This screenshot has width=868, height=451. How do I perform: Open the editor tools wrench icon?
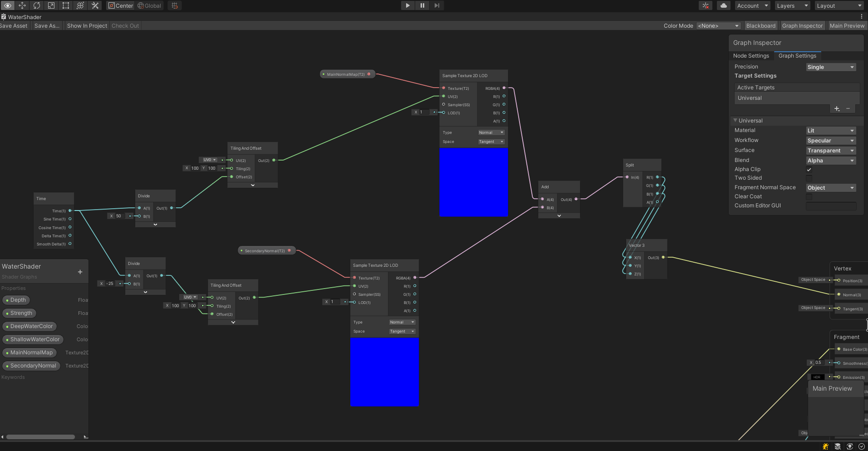coord(95,5)
